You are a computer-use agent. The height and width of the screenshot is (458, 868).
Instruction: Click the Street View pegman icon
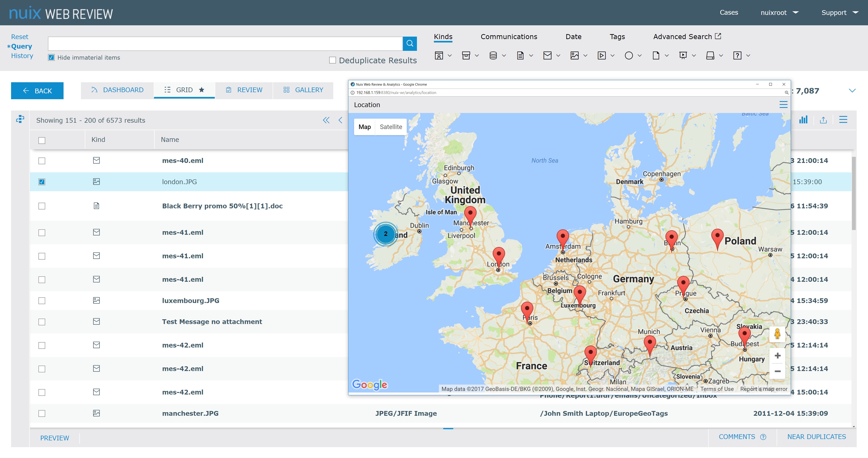pyautogui.click(x=778, y=334)
